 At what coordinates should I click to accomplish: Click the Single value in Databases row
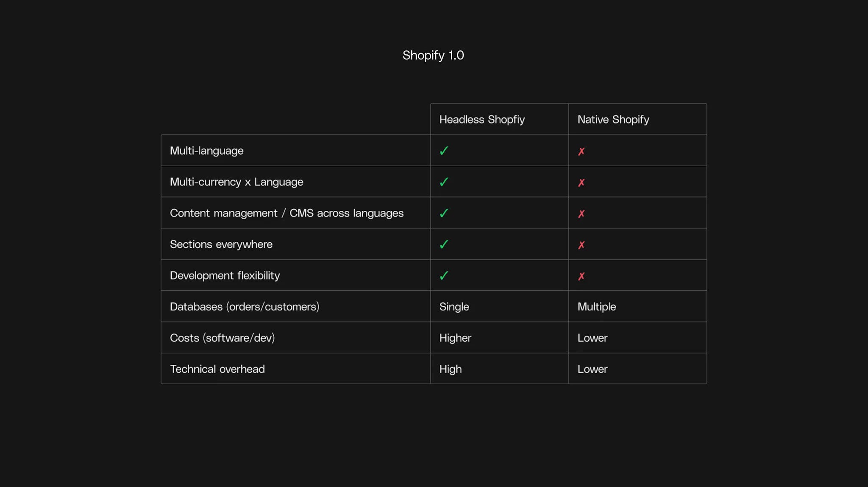coord(454,307)
